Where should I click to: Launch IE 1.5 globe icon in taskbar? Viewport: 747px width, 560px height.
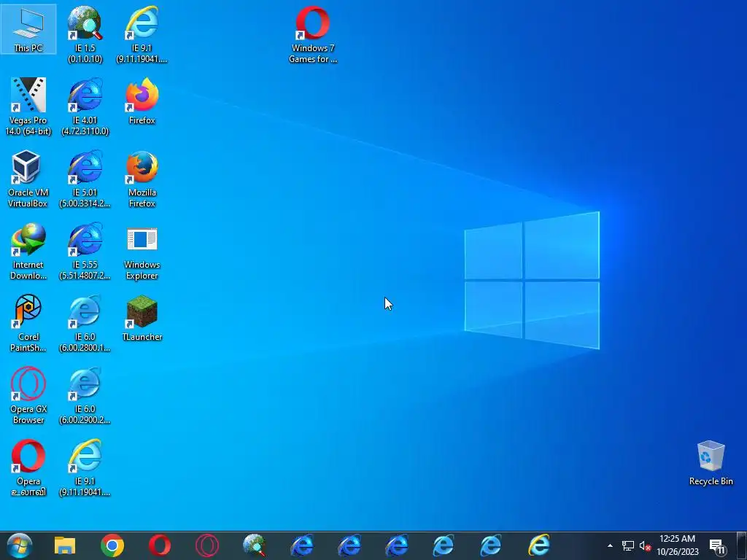click(255, 545)
